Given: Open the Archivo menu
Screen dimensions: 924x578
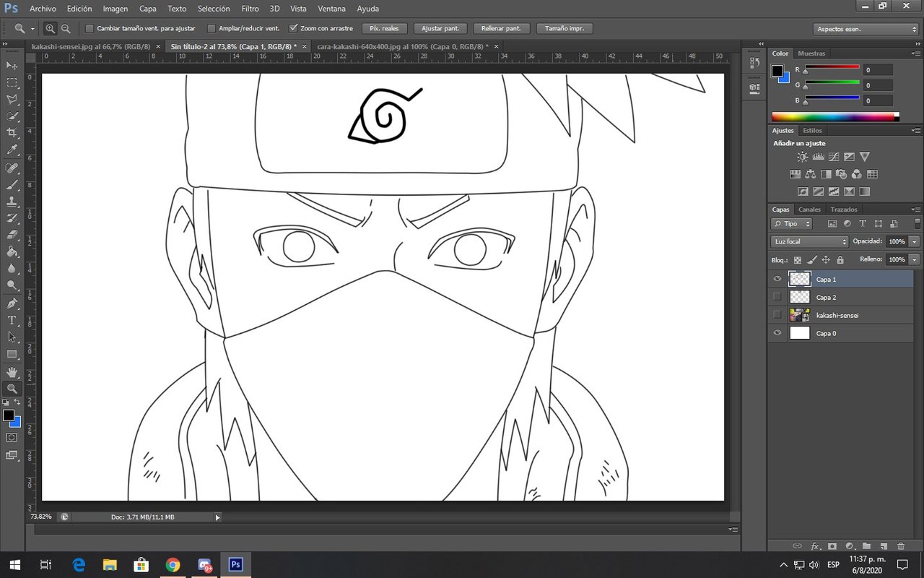Looking at the screenshot, I should point(43,9).
